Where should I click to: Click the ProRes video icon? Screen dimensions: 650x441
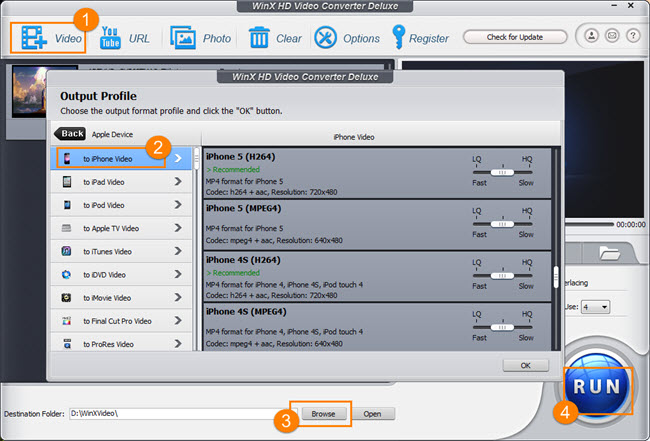(66, 344)
